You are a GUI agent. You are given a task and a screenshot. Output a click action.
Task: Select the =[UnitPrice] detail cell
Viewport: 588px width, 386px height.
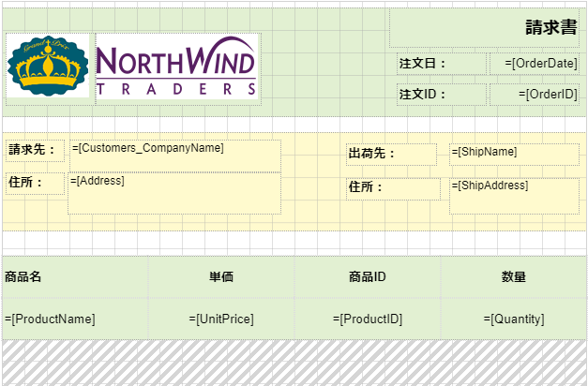pyautogui.click(x=221, y=319)
